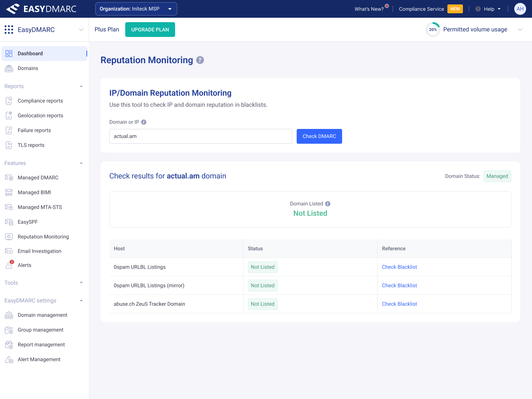This screenshot has width=532, height=399.
Task: Click the question mark icon beside Help
Action: 478,9
